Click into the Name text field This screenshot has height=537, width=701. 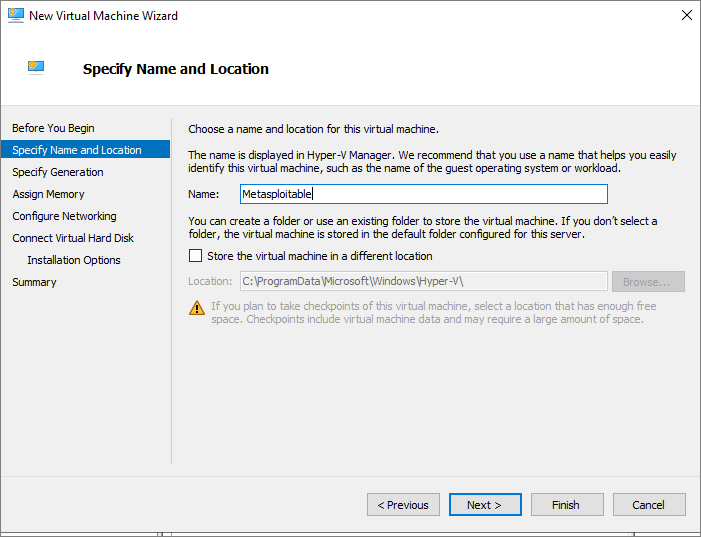tap(424, 194)
